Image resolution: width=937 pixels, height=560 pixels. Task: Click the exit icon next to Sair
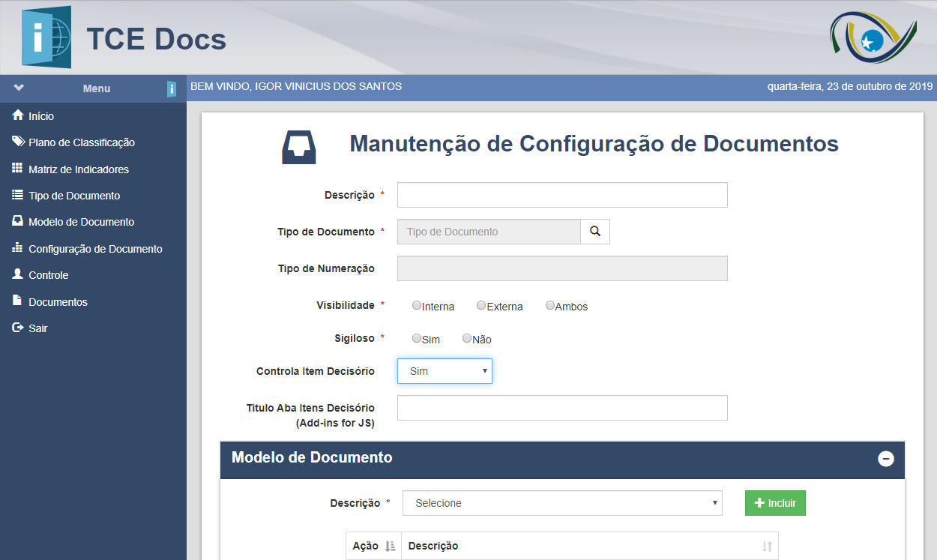18,328
